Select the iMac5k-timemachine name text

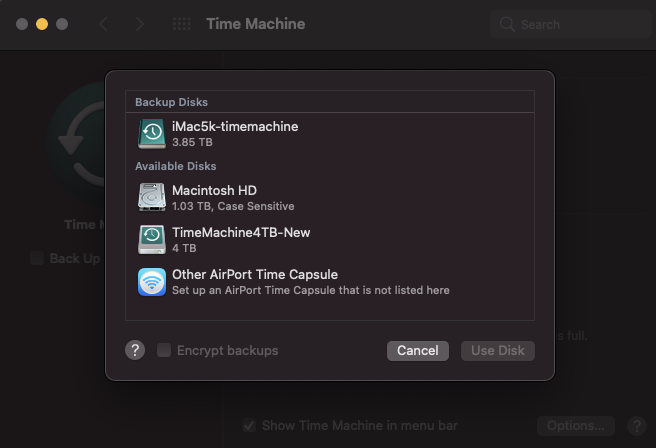coord(235,126)
